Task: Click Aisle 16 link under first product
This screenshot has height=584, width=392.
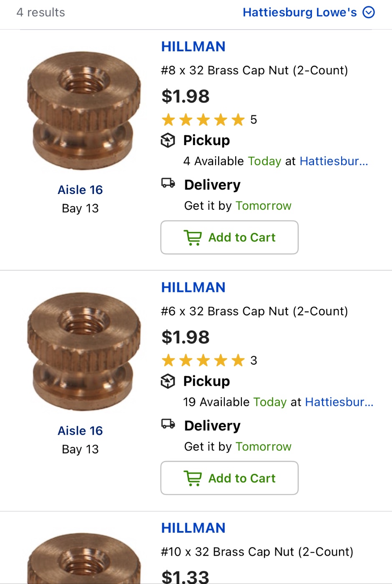Action: 80,190
